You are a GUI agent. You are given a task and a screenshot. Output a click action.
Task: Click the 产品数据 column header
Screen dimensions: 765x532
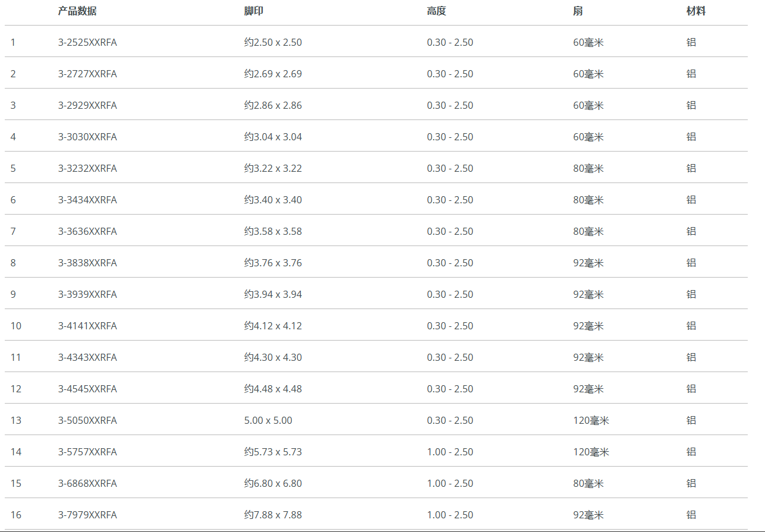pyautogui.click(x=77, y=11)
